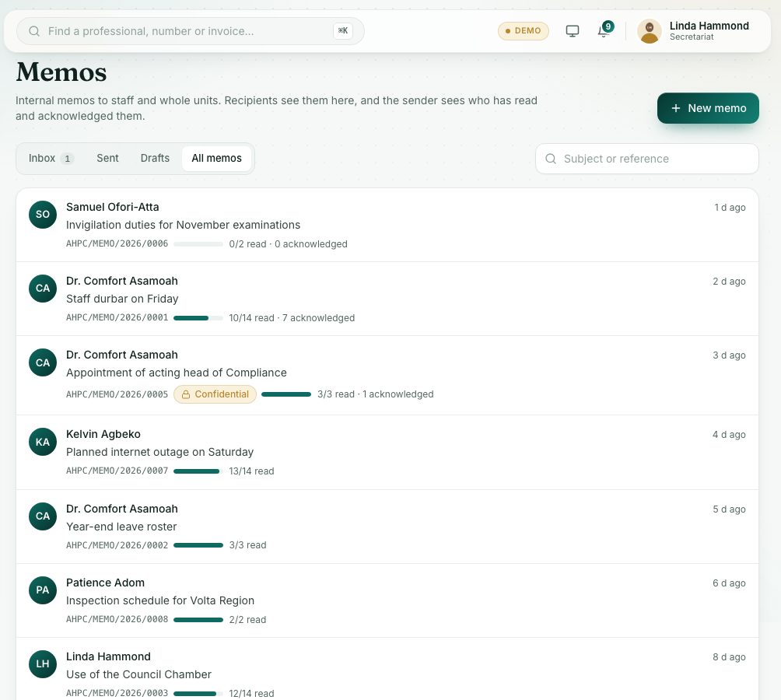Screen dimensions: 781x700
Task: Click the 0/2 read · 0 acknowledged status
Action: click(x=289, y=244)
